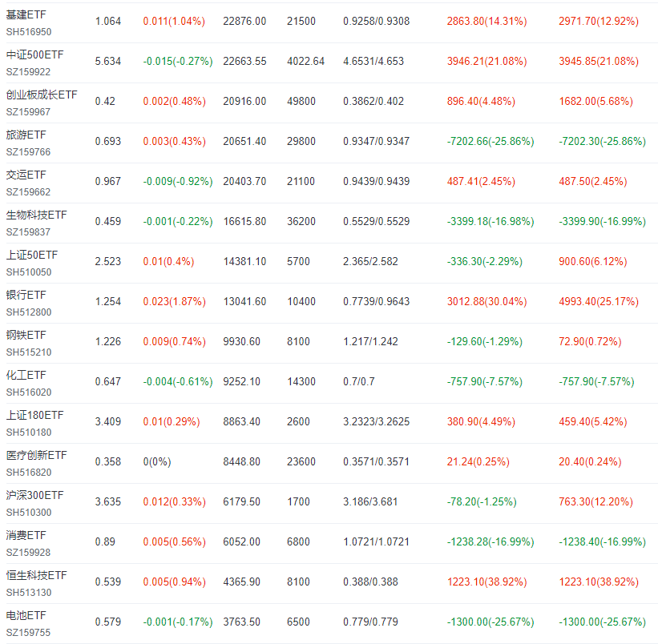Click the -129.60(-1.29%) loss value
Screen dimensions: 658x644
click(485, 341)
